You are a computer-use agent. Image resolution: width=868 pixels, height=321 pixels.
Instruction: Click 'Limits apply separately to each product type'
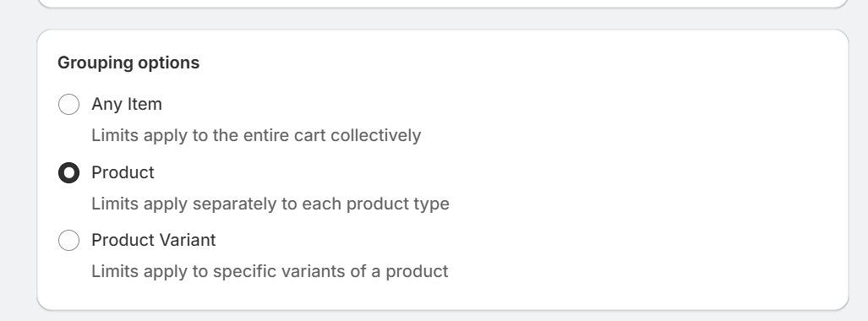pyautogui.click(x=270, y=204)
